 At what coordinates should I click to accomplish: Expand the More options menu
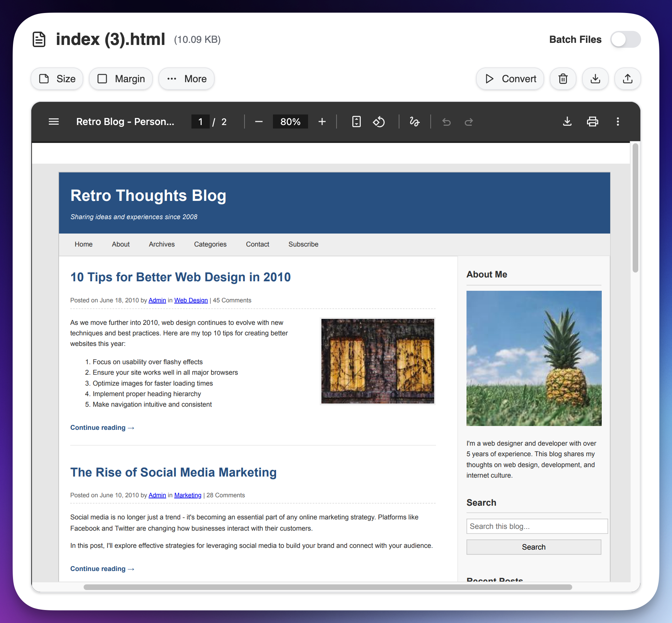coord(187,79)
